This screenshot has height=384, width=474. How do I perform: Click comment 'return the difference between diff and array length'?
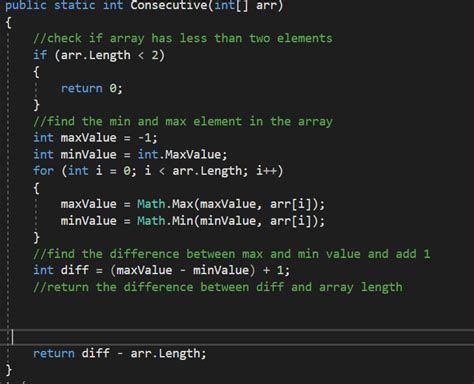[x=218, y=287]
